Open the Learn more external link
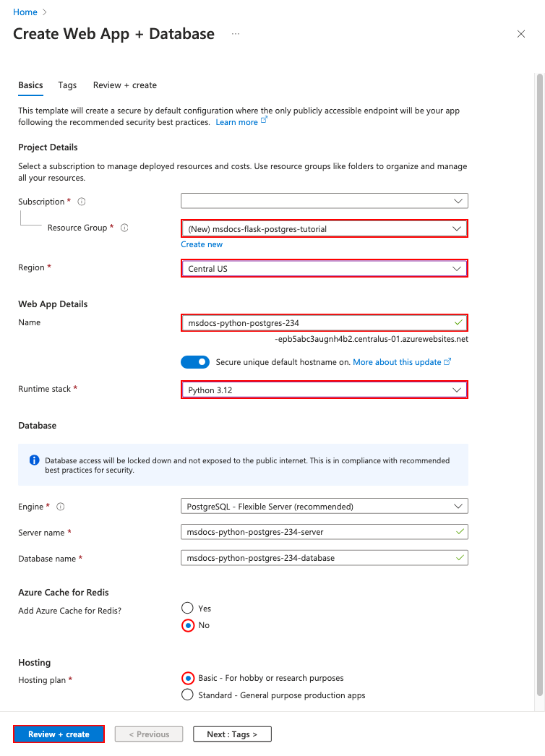The image size is (545, 756). click(x=237, y=121)
